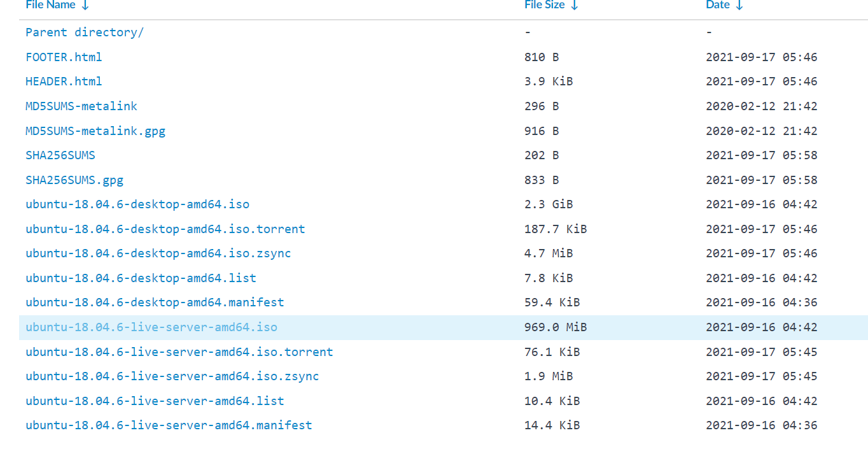The width and height of the screenshot is (868, 456).
Task: Select the 14.4 KiB size cell
Action: click(552, 425)
